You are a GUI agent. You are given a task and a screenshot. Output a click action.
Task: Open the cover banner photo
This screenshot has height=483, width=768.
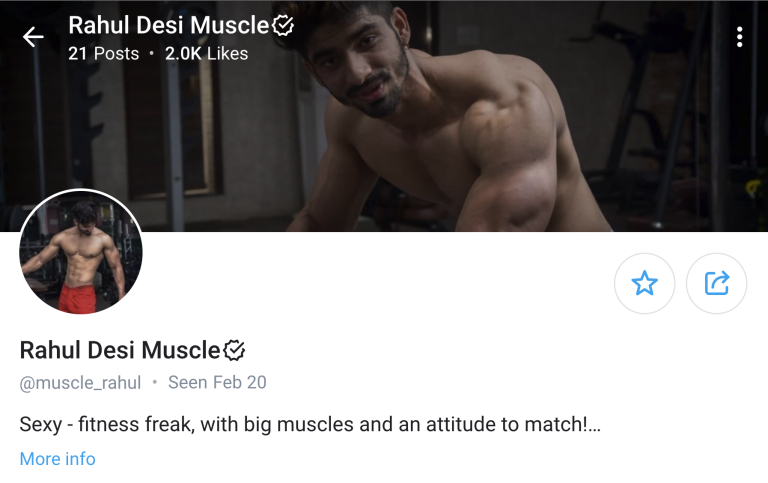pos(384,116)
